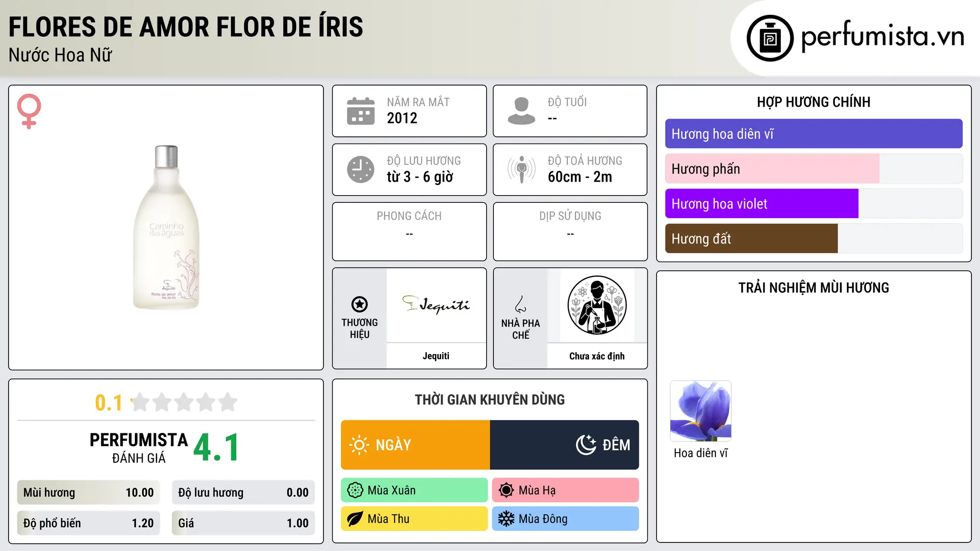Click the Flores de Amor Flor de Íris title
980x551 pixels.
pyautogui.click(x=186, y=27)
